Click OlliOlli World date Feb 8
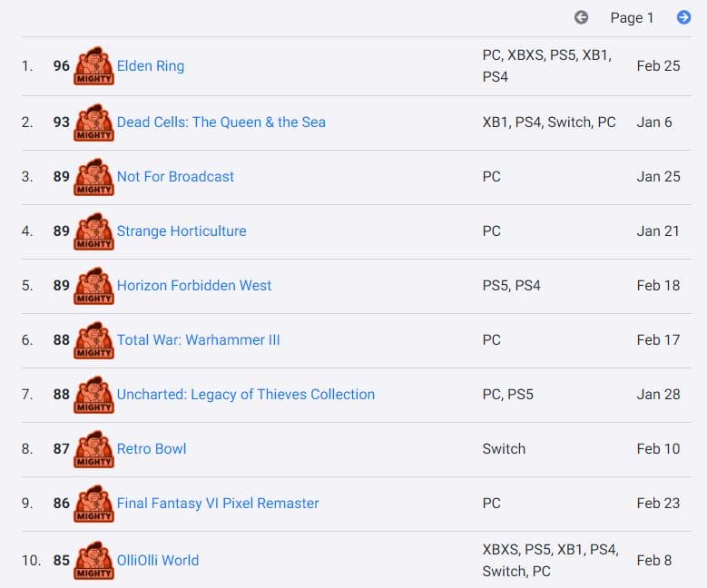 654,561
